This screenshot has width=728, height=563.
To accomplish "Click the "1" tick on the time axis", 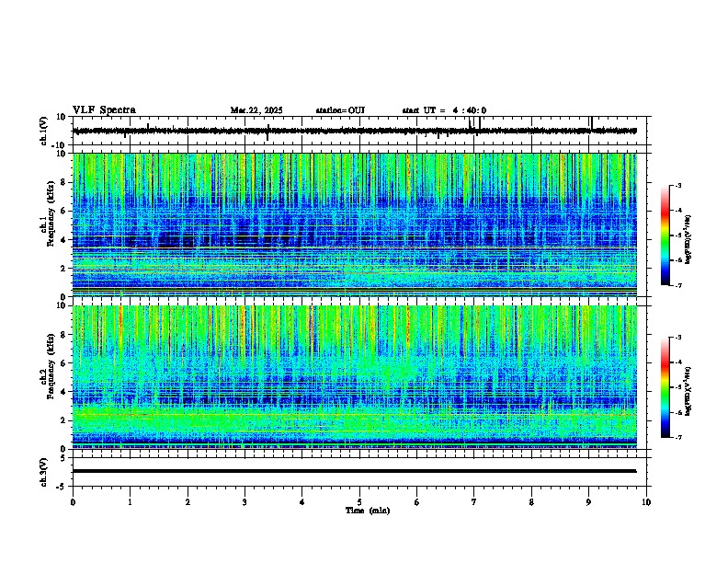I will 130,502.
